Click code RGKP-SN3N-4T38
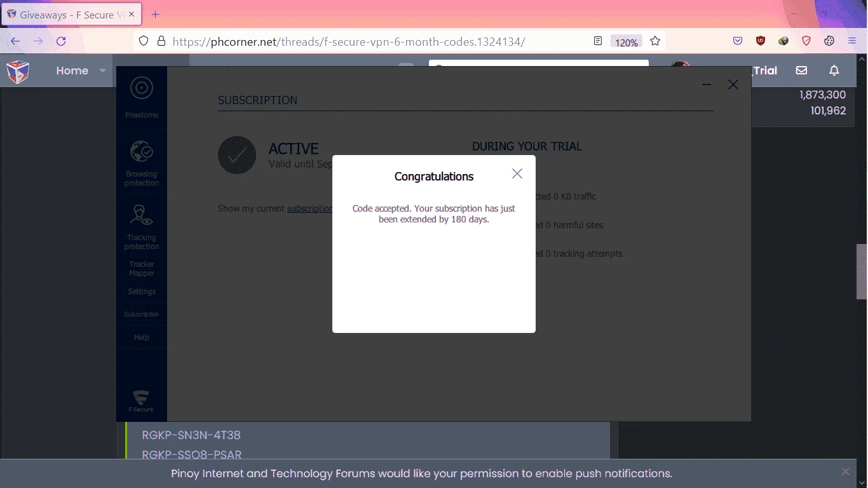Viewport: 868px width, 488px height. click(191, 435)
